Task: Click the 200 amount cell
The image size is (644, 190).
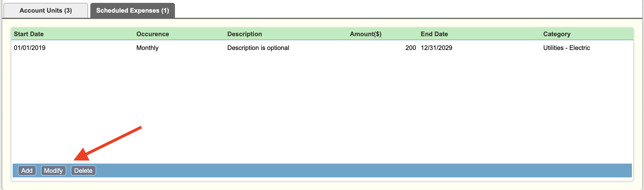Action: pos(411,48)
